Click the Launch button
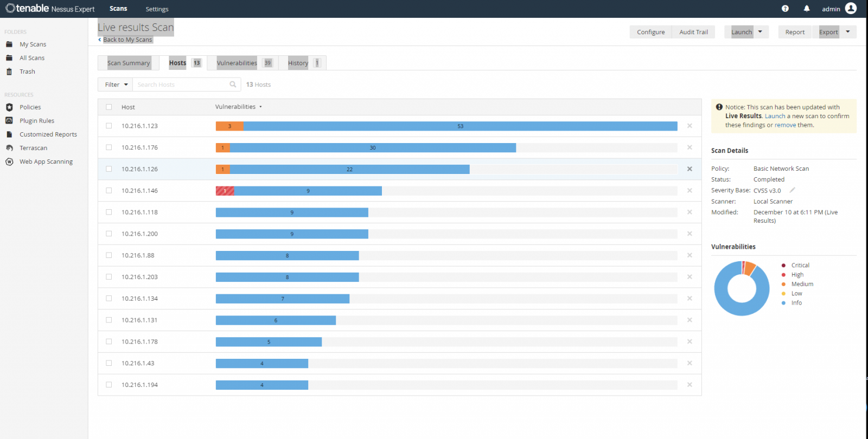The width and height of the screenshot is (868, 439). coord(742,32)
